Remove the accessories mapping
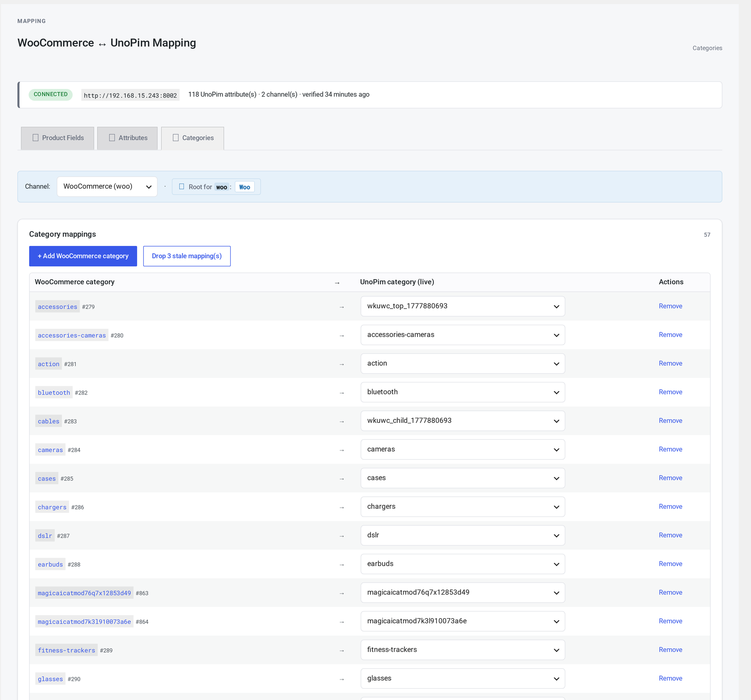Image resolution: width=751 pixels, height=700 pixels. pos(670,306)
